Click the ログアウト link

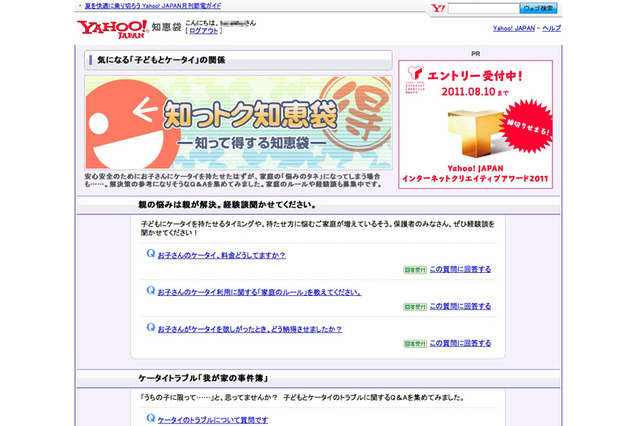[204, 31]
